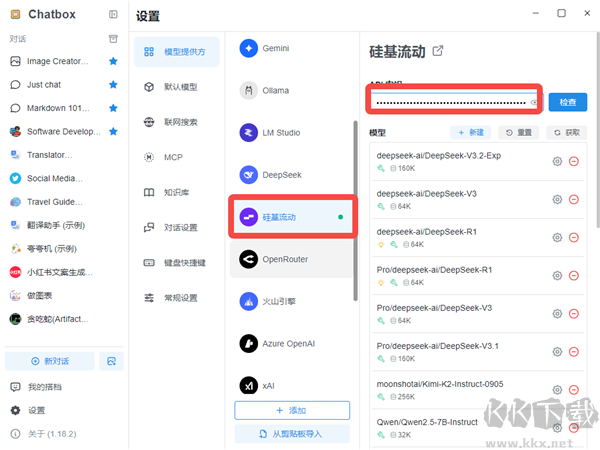
Task: Select the 键盘快捷键 settings tab
Action: [x=177, y=263]
